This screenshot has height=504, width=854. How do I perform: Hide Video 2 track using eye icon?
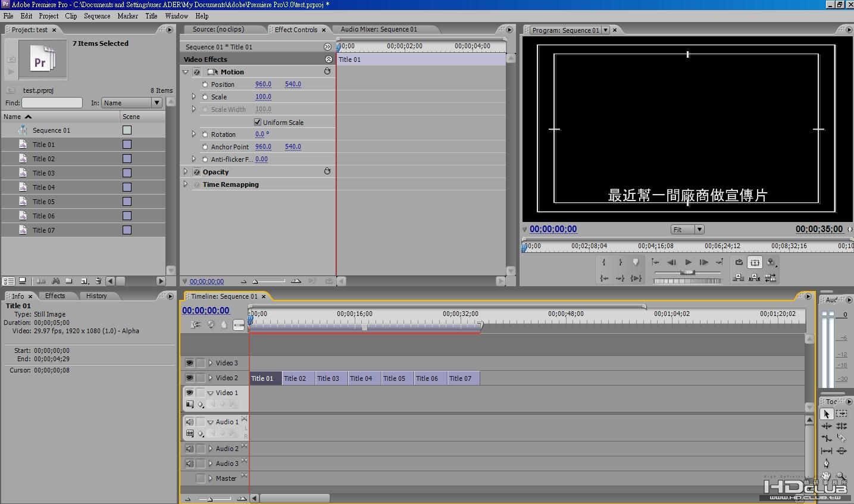click(189, 378)
